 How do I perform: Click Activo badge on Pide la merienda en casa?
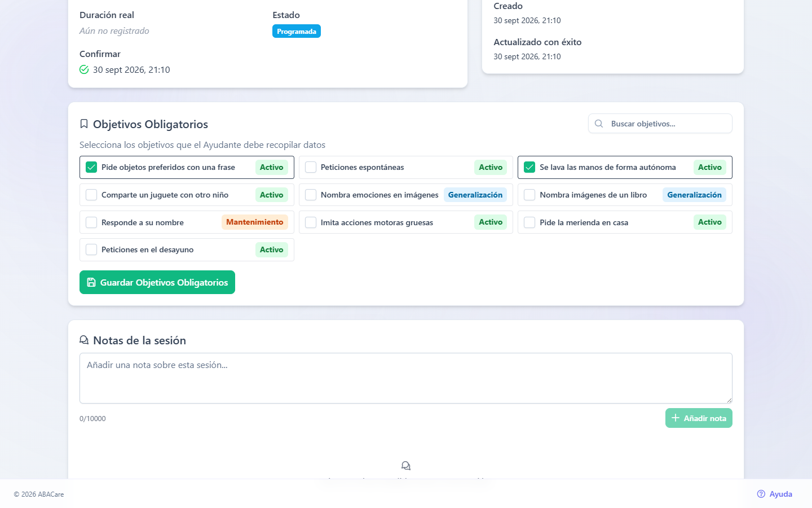click(710, 222)
